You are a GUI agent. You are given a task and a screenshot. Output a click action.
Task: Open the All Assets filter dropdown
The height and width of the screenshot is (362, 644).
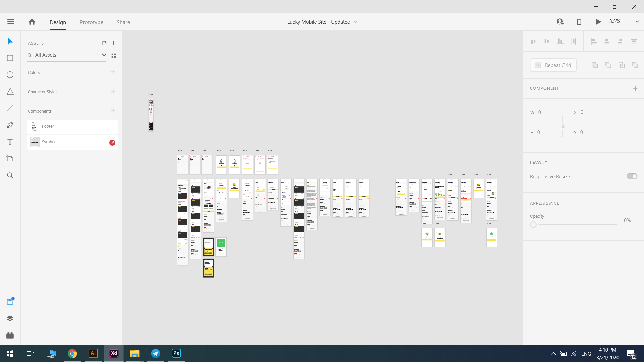tap(104, 55)
